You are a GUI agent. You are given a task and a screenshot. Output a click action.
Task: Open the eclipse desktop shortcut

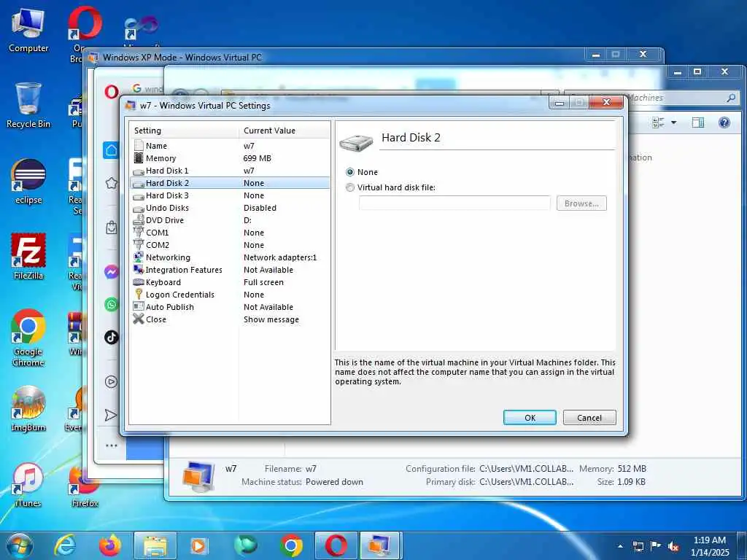pyautogui.click(x=28, y=181)
